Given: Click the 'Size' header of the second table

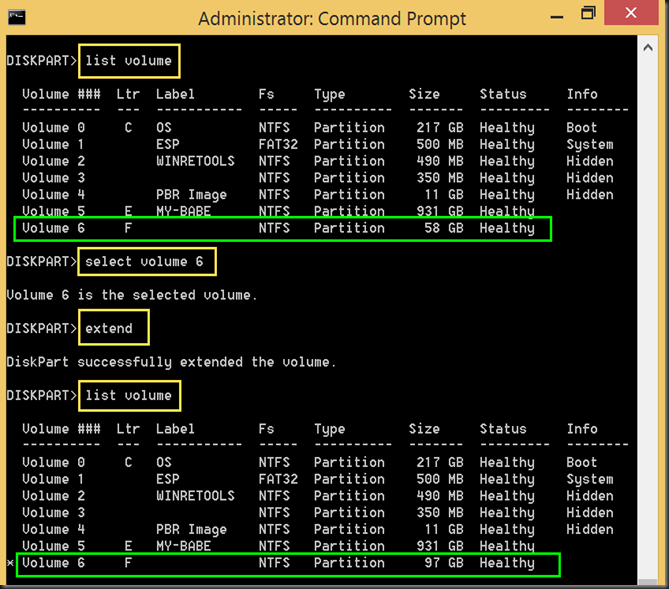Looking at the screenshot, I should pyautogui.click(x=424, y=429).
